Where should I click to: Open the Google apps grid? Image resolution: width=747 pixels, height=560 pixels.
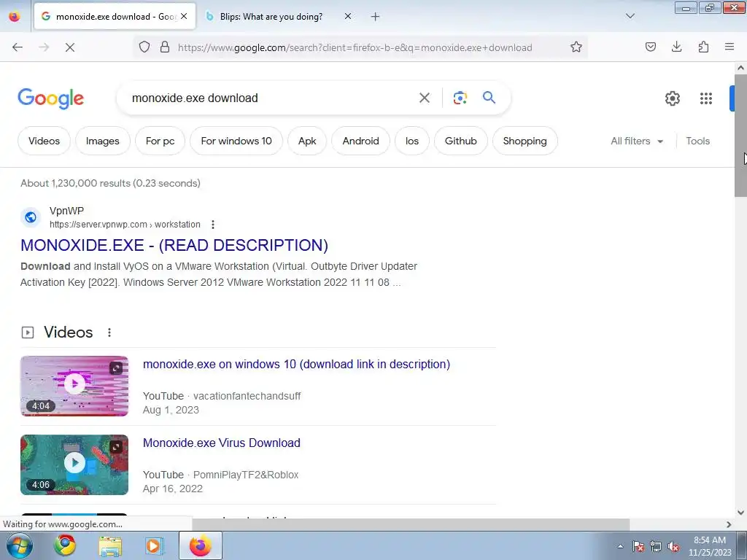click(705, 98)
